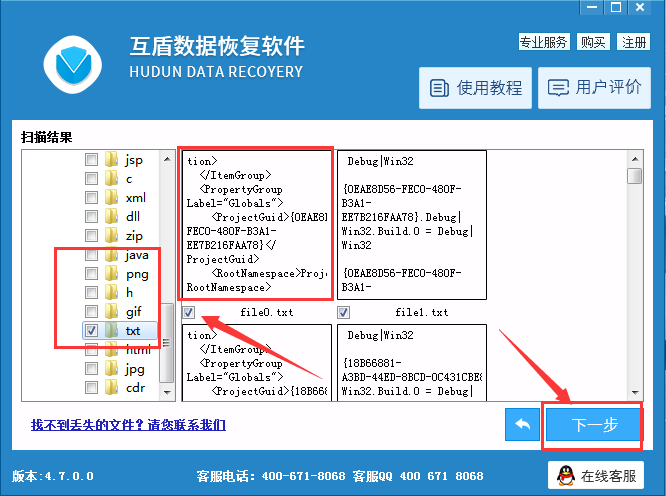Click the Hudun shield logo

pyautogui.click(x=73, y=65)
